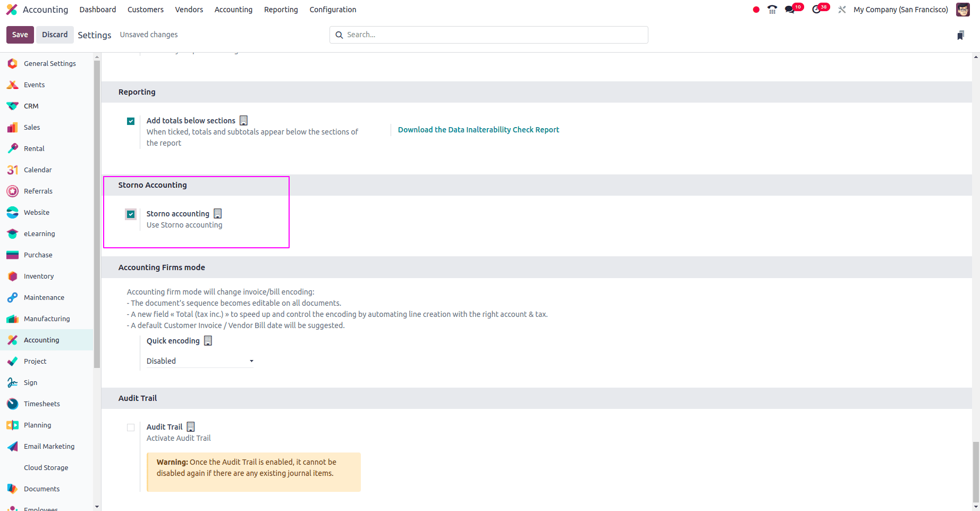Select the Manufacturing icon in sidebar
This screenshot has width=980, height=511.
[12, 319]
